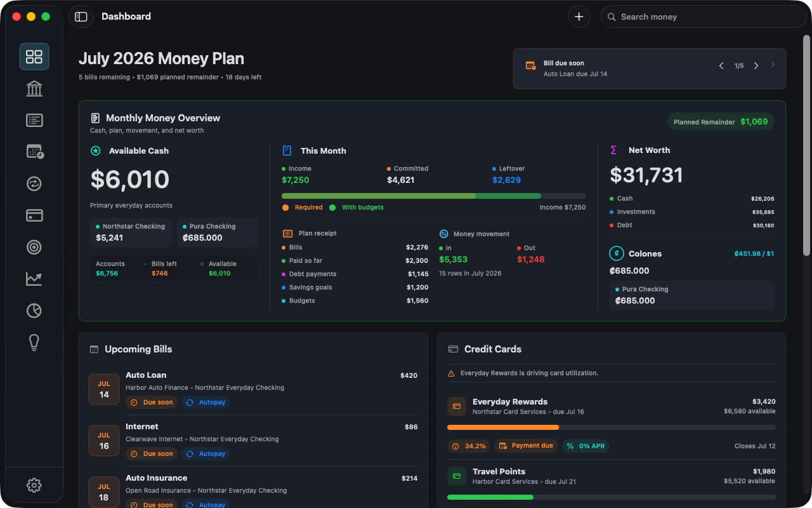The image size is (812, 508).
Task: Click the Travel Points utilization bar
Action: click(612, 497)
